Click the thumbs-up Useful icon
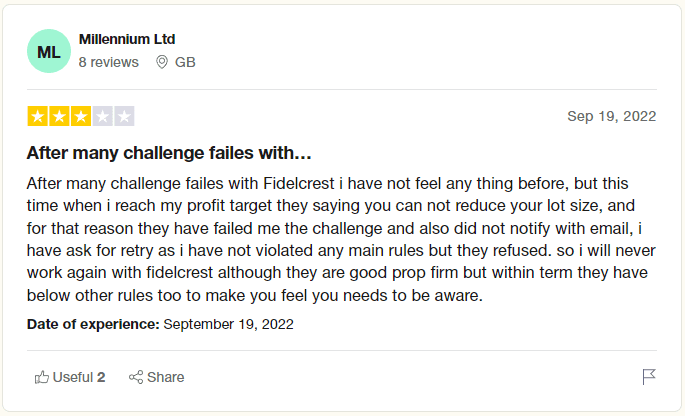Image resolution: width=685 pixels, height=416 pixels. tap(42, 377)
